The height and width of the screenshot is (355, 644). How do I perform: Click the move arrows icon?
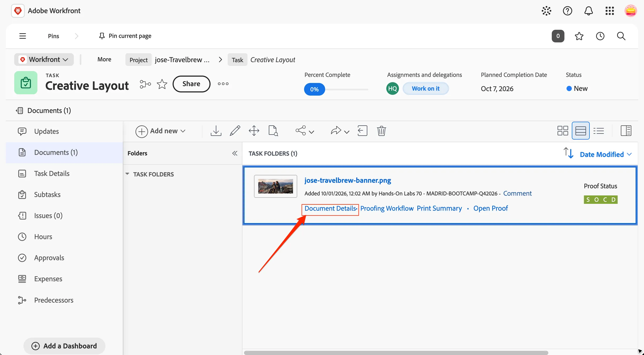(254, 131)
